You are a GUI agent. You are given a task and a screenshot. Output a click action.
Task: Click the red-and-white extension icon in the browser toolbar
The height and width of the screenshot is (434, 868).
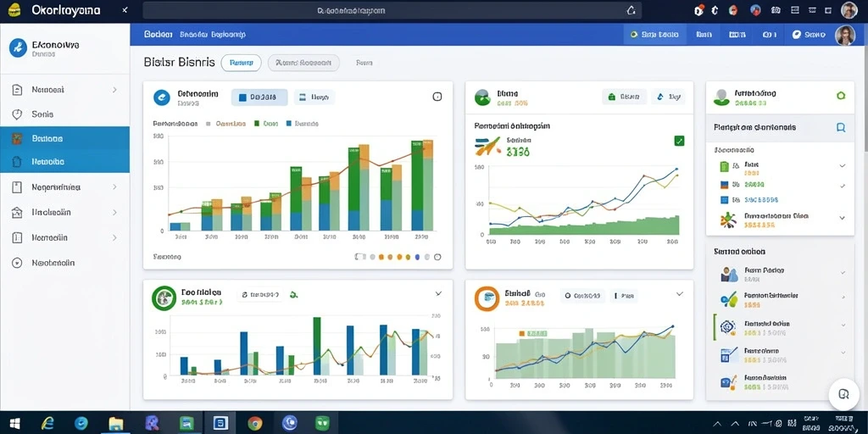[x=698, y=10]
